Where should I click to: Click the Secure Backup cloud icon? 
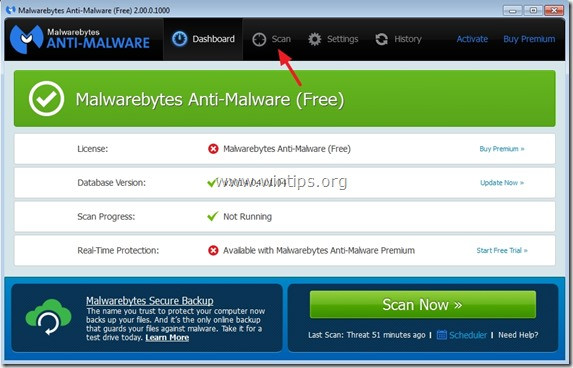(48, 316)
